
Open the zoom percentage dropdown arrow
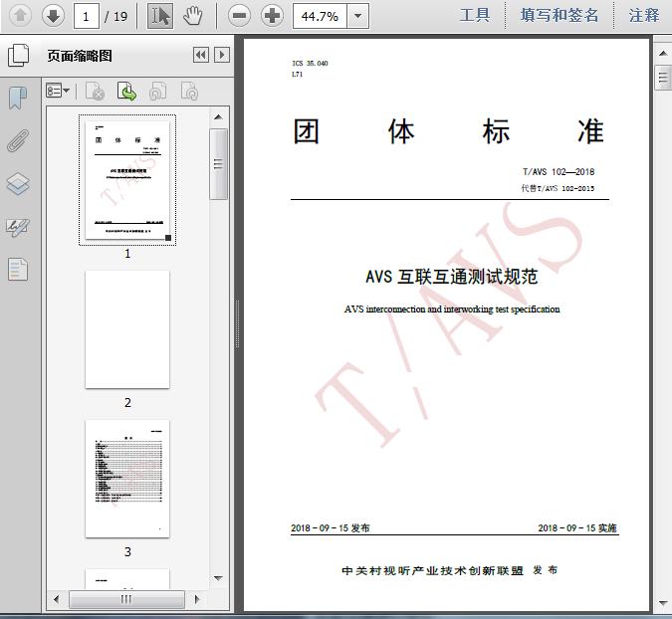(x=358, y=16)
